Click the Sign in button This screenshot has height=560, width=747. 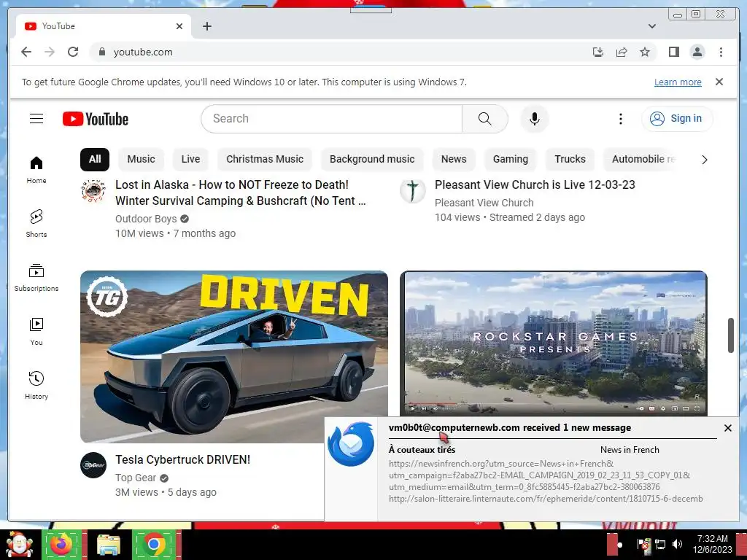[x=676, y=119]
